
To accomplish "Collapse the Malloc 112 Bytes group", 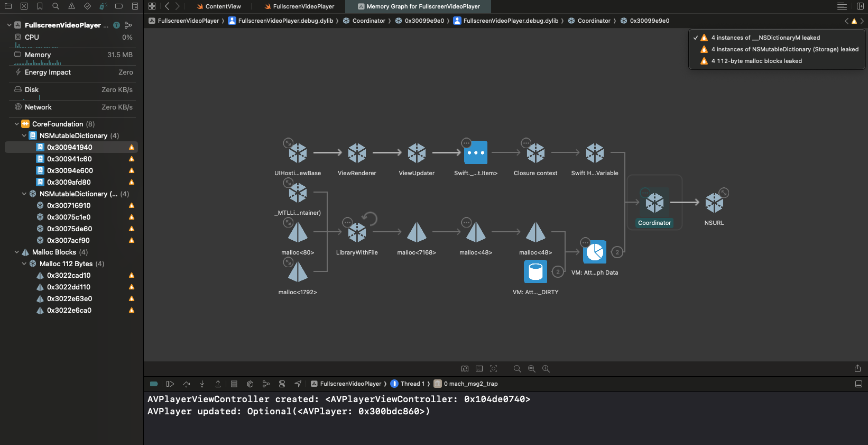I will pos(24,264).
